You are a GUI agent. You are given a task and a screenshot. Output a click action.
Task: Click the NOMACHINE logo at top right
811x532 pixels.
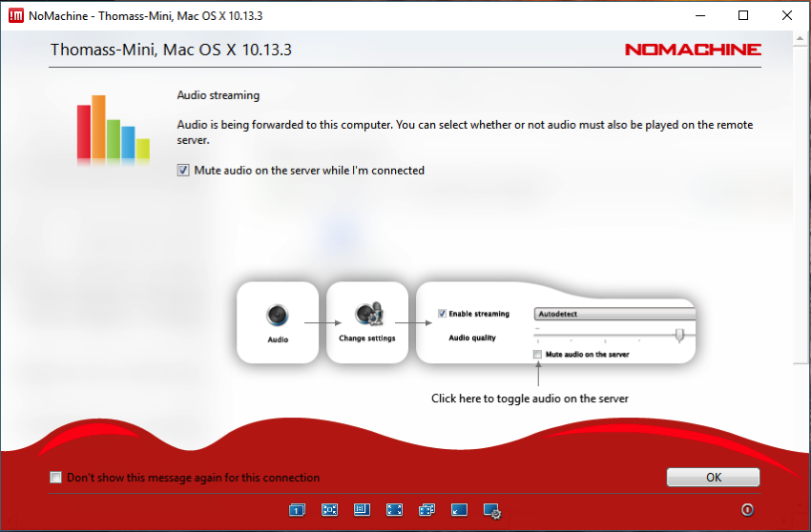point(693,50)
